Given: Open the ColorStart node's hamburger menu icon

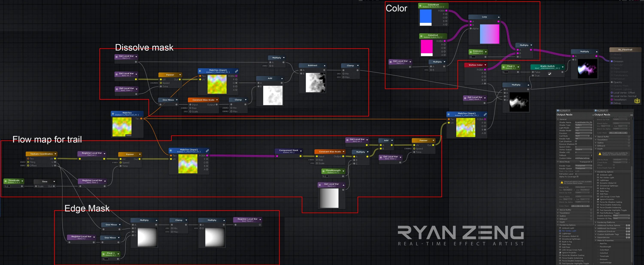Looking at the screenshot, I should (x=420, y=6).
